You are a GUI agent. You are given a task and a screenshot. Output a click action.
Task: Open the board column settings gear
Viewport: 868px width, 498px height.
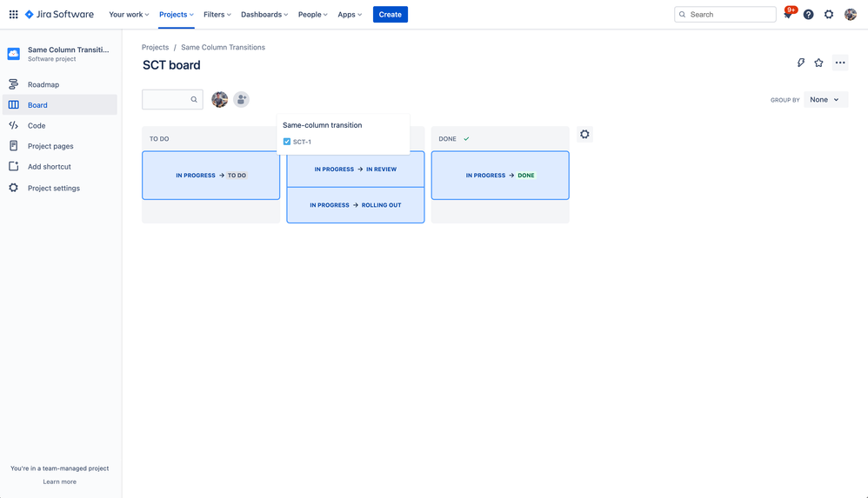point(584,135)
